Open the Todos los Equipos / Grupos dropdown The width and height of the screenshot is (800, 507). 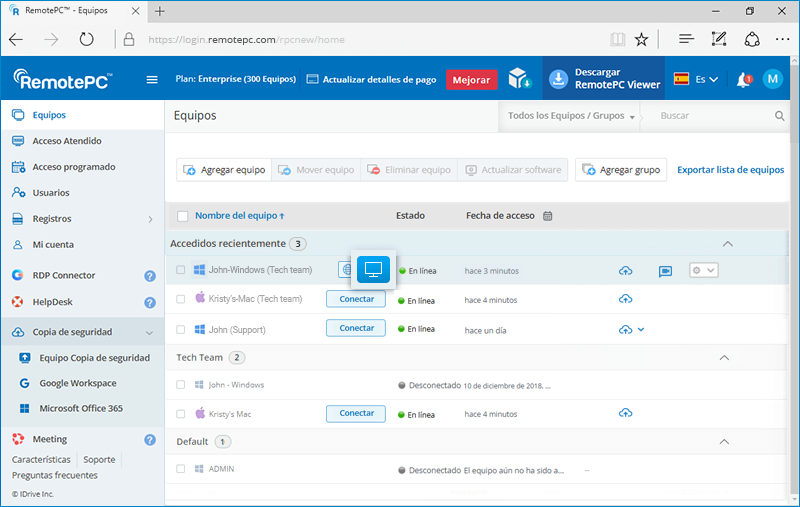572,116
